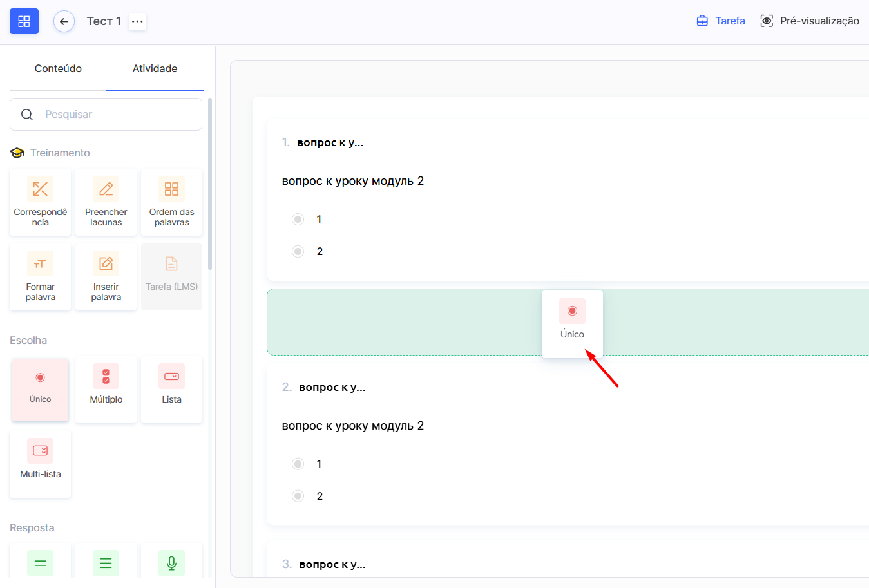The width and height of the screenshot is (869, 588).
Task: Select the Multi-lista activity tile
Action: click(41, 464)
